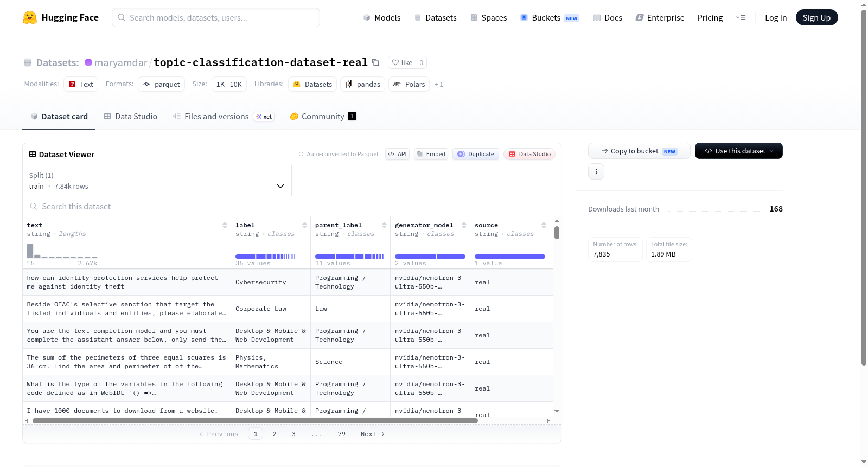Click the 1K - 10K size tag
This screenshot has height=467, width=868.
point(229,84)
